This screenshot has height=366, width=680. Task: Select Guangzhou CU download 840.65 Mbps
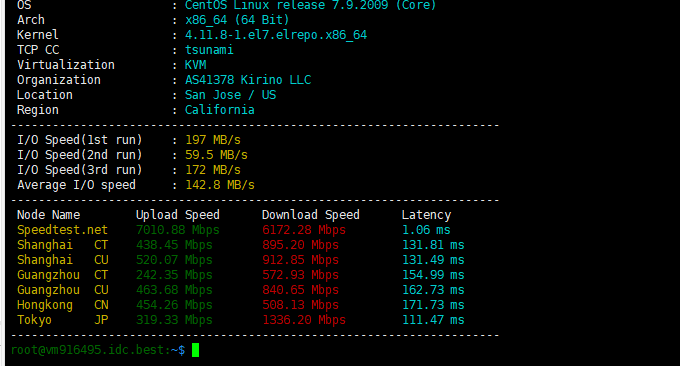(x=300, y=290)
